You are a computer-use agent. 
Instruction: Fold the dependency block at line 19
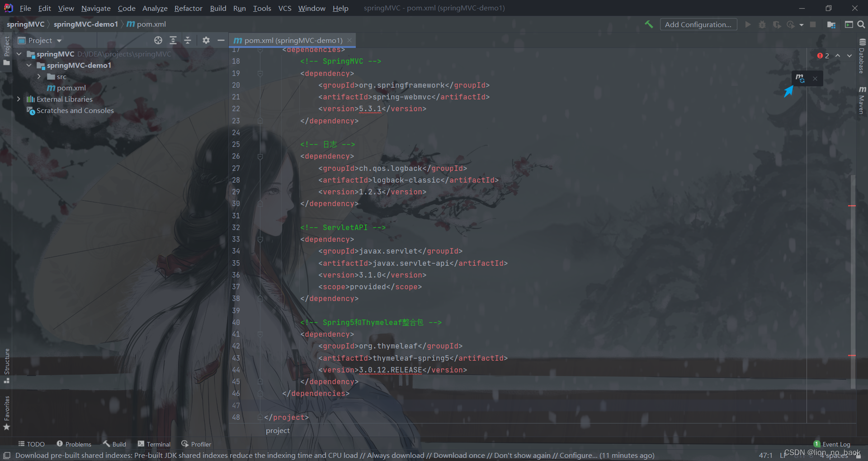click(x=260, y=73)
